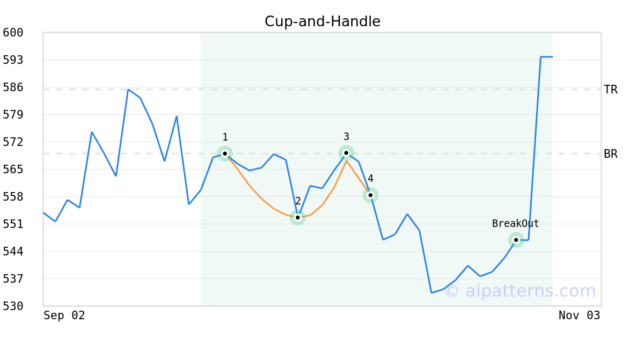Open the aipatterns.com watermark link
Viewport: 644px width, 338px height.
(519, 291)
